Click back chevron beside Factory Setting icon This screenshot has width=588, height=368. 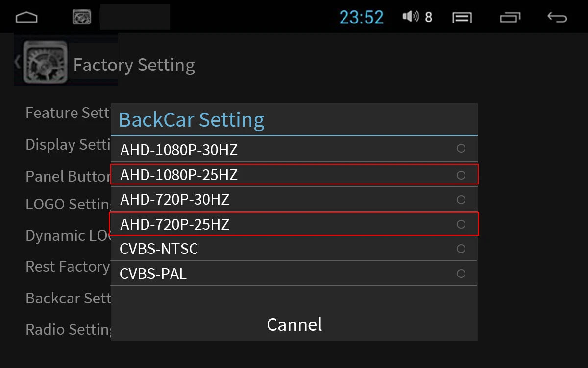tap(17, 62)
